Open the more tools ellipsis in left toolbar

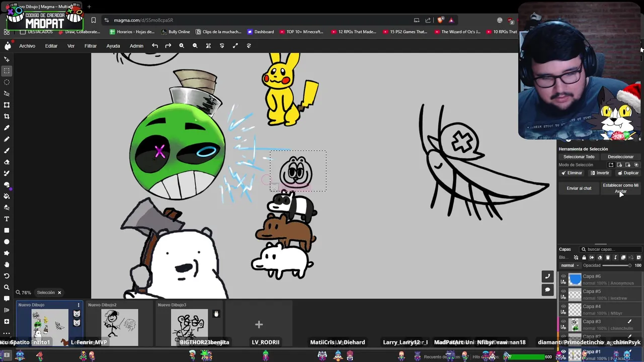pos(7,333)
